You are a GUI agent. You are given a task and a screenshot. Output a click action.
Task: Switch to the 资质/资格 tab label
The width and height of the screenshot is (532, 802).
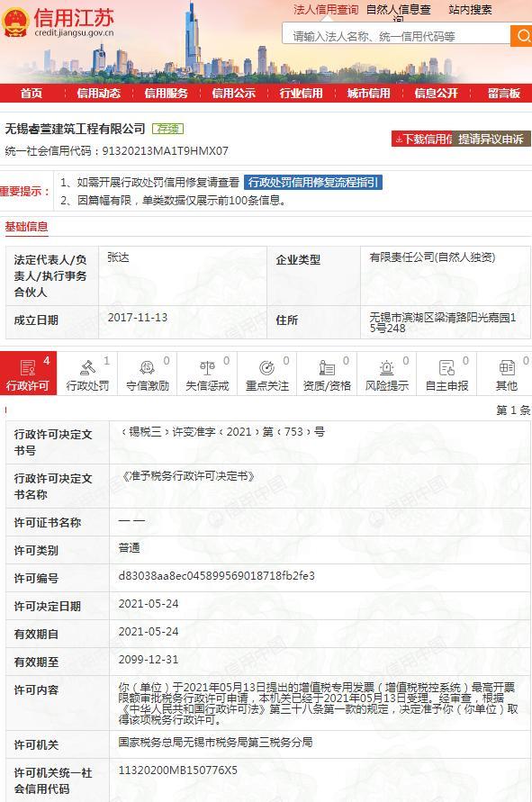327,385
